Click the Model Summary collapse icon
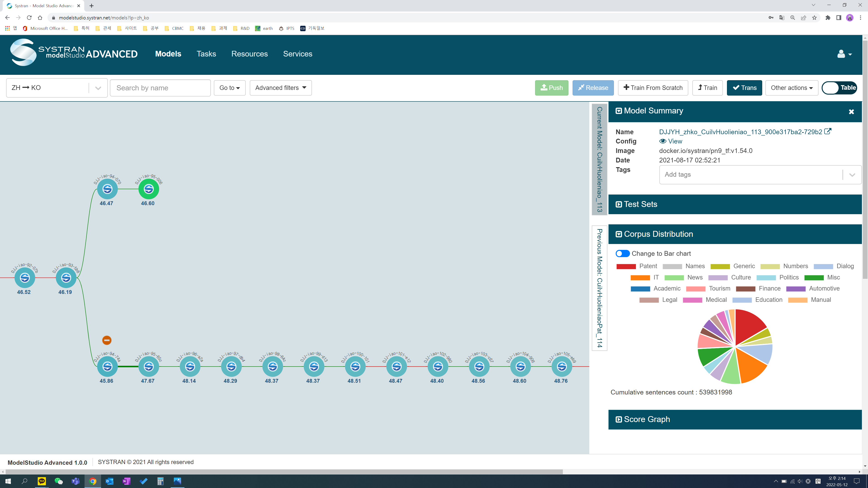The width and height of the screenshot is (868, 488). (619, 111)
